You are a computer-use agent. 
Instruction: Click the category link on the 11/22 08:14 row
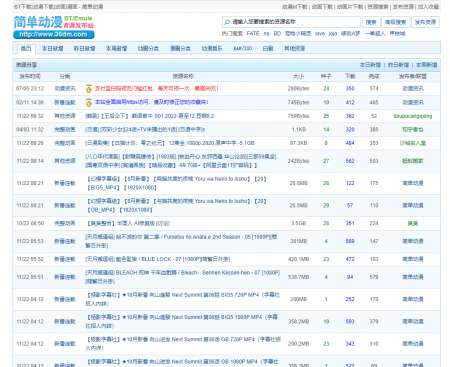coord(65,161)
